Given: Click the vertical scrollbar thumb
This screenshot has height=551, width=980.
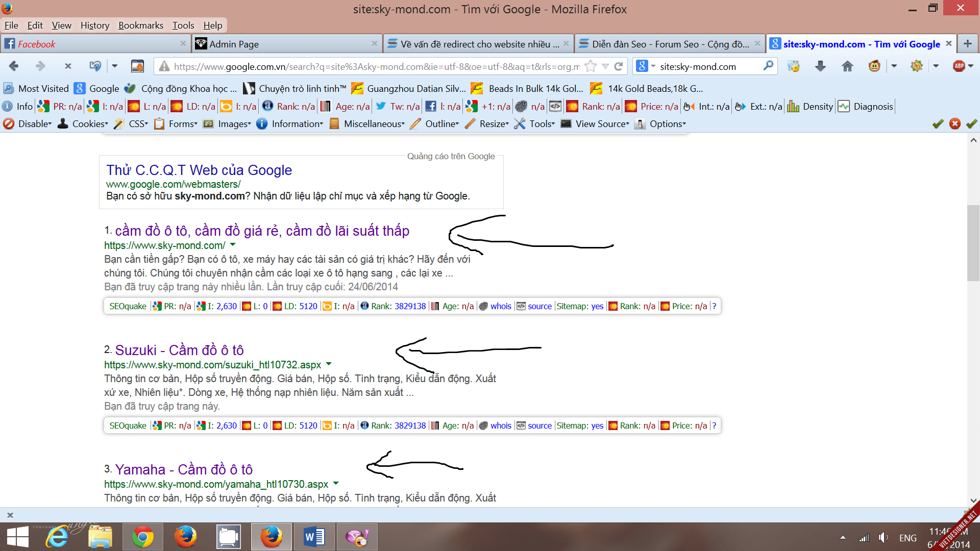Looking at the screenshot, I should [x=973, y=243].
